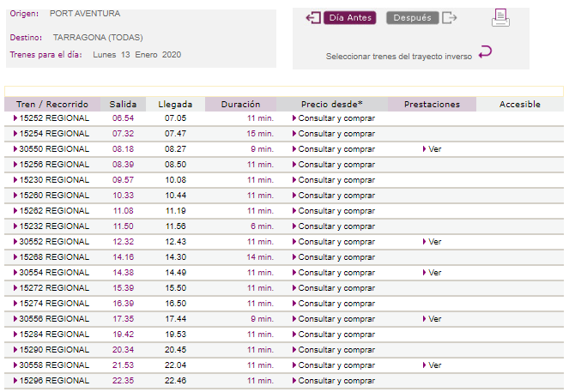Viewport: 569px width, 392px height.
Task: Click the reverse route arrow icon
Action: tap(486, 52)
